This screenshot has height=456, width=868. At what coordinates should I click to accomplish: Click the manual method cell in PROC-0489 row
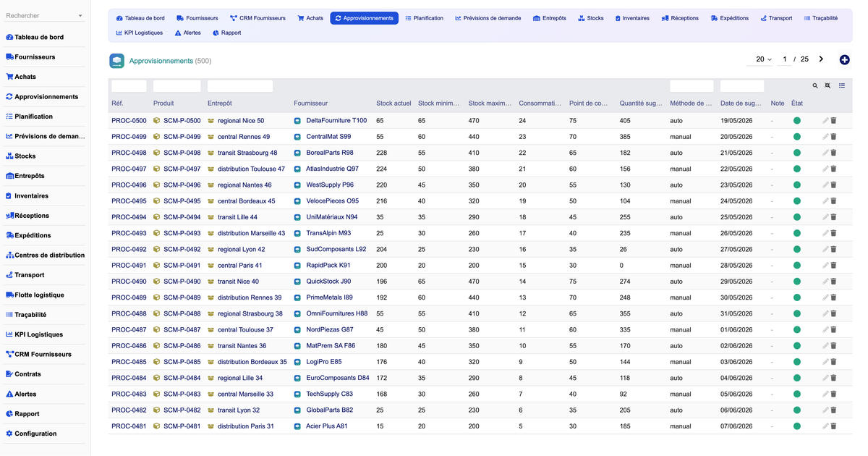[681, 297]
